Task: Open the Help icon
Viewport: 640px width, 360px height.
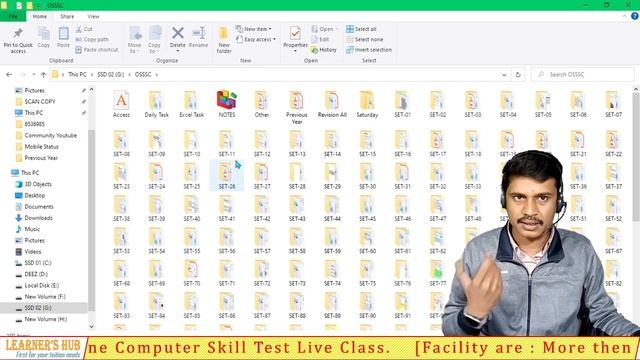Action: (635, 16)
